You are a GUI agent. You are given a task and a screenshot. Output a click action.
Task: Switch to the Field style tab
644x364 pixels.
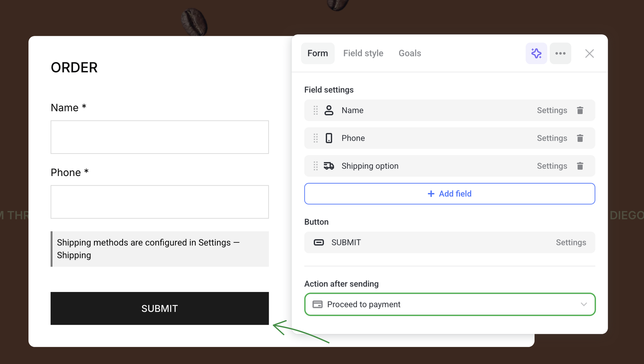[363, 53]
